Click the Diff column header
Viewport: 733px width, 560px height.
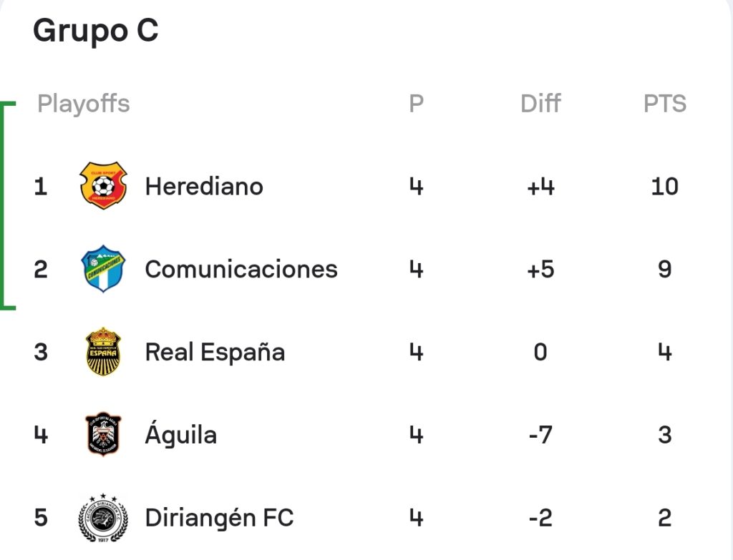click(x=541, y=104)
